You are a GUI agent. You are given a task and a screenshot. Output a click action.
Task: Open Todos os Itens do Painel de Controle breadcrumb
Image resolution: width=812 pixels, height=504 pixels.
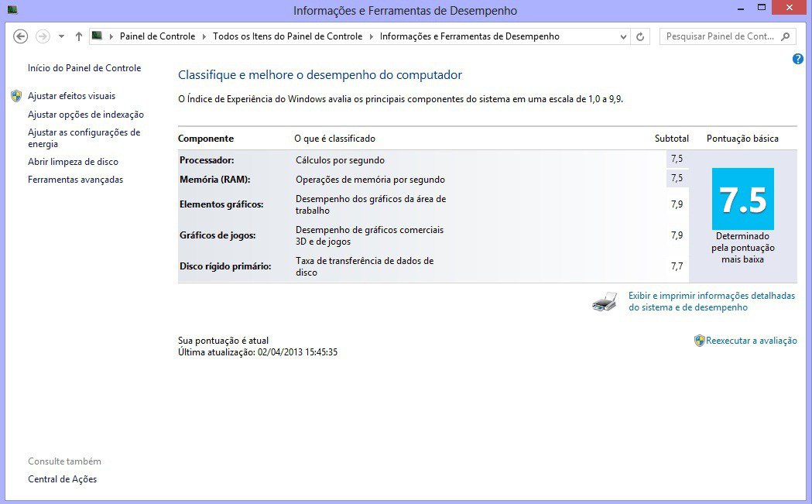tap(287, 36)
